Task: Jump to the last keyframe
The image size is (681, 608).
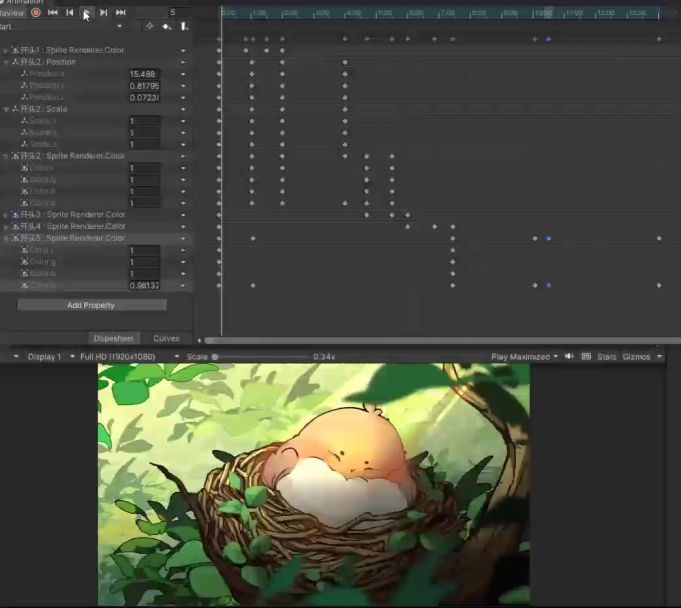Action: (121, 13)
